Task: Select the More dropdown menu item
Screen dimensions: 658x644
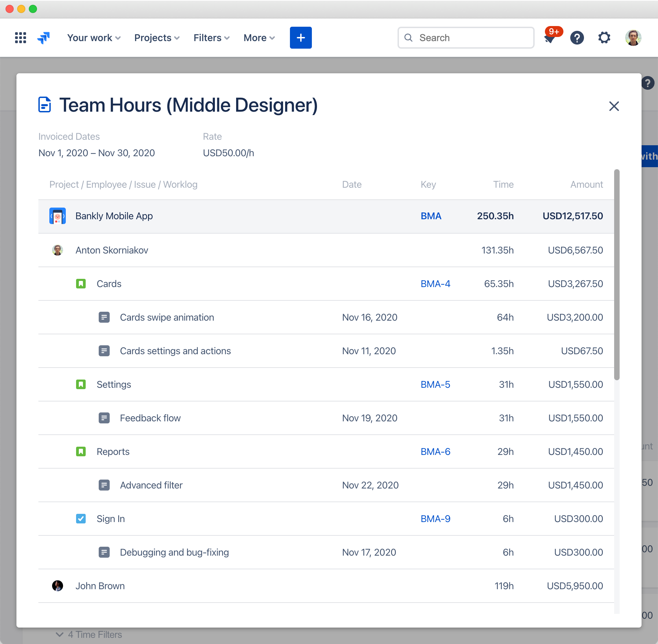Action: [258, 37]
